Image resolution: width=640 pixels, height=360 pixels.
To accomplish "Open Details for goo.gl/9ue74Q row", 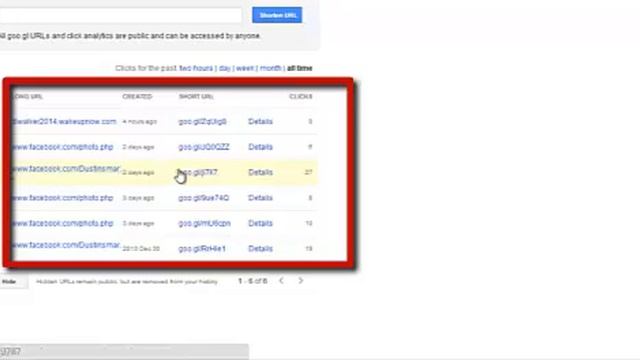I will pos(260,198).
